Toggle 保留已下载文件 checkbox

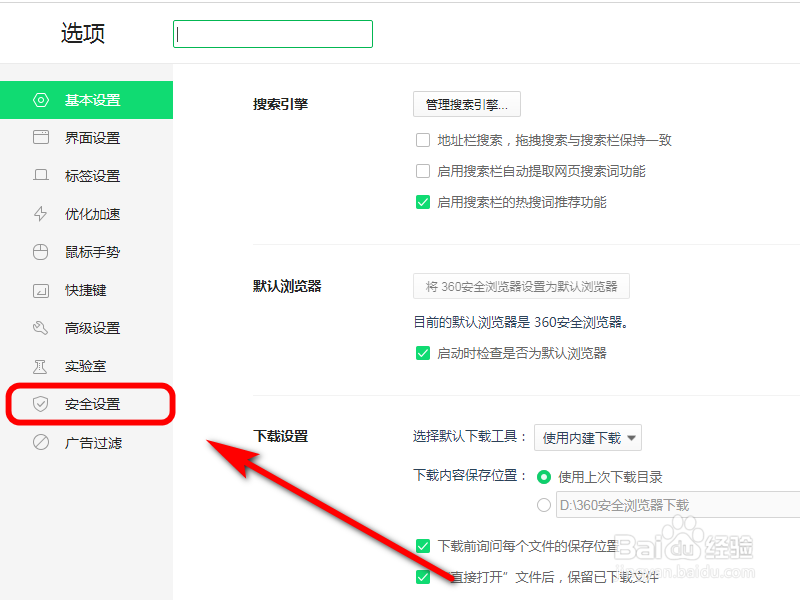[x=423, y=577]
